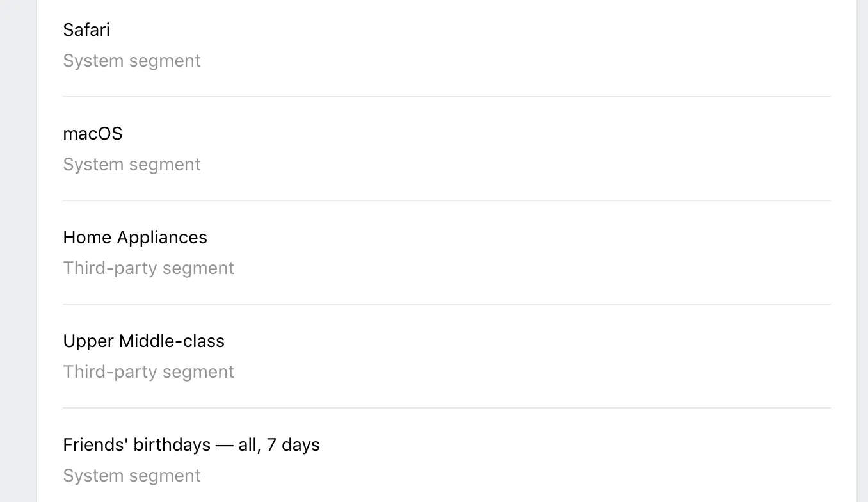Click Third-party segment label under Home Appliances
This screenshot has width=868, height=502.
(x=149, y=268)
